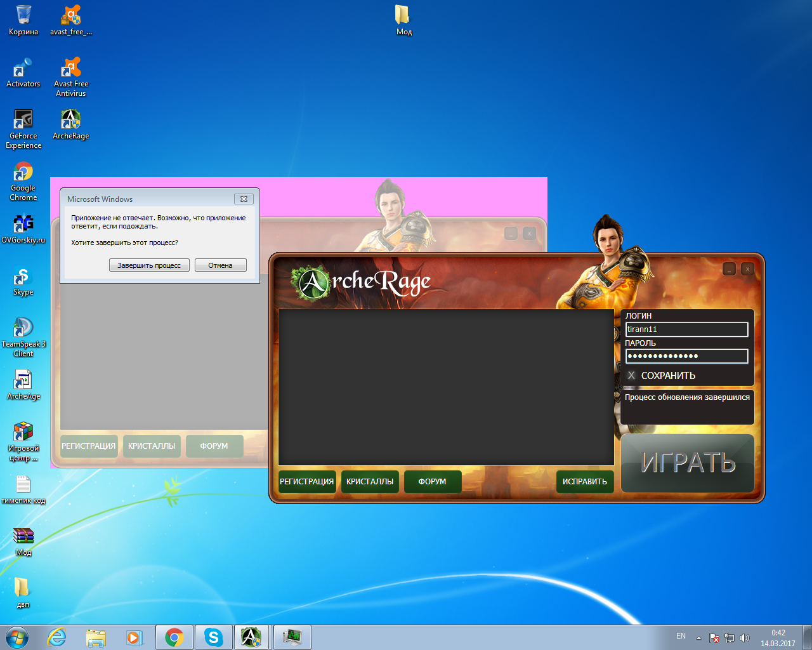Open Windows Explorer from the taskbar
This screenshot has height=650, width=812.
click(x=96, y=637)
